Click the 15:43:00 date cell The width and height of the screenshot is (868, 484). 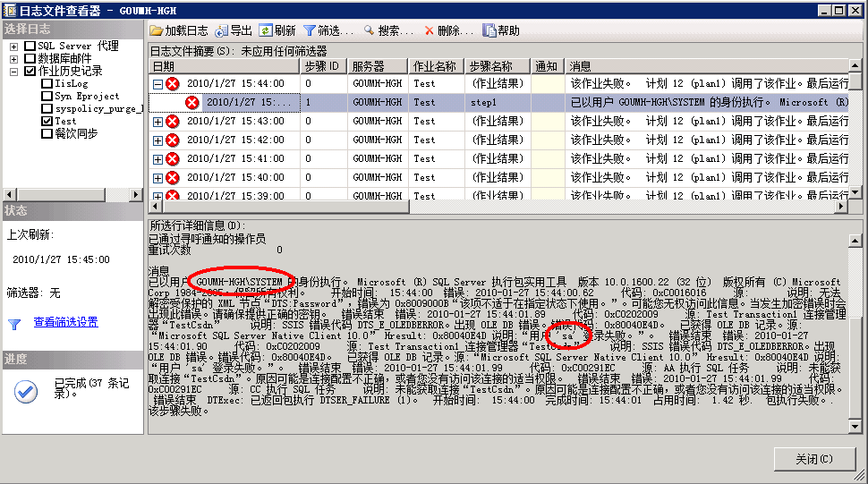[235, 121]
